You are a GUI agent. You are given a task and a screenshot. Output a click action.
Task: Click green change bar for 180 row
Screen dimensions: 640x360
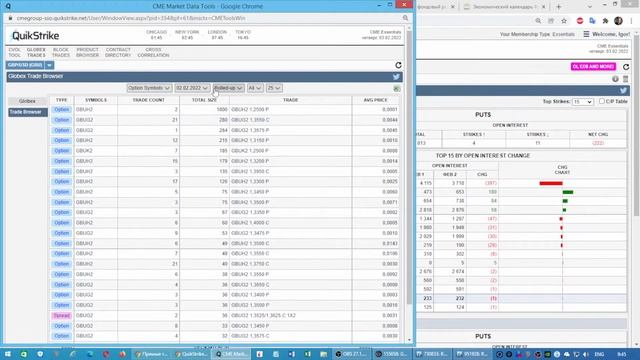568,192
